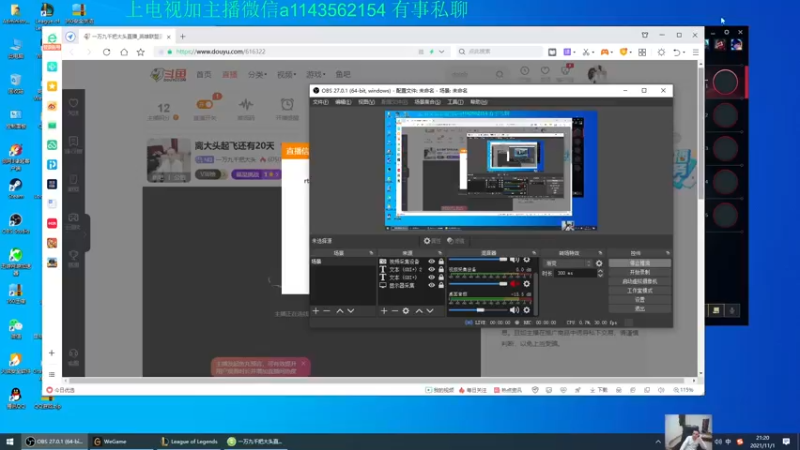The width and height of the screenshot is (800, 450).
Task: Click 开始录制 start recording button
Action: tap(640, 272)
